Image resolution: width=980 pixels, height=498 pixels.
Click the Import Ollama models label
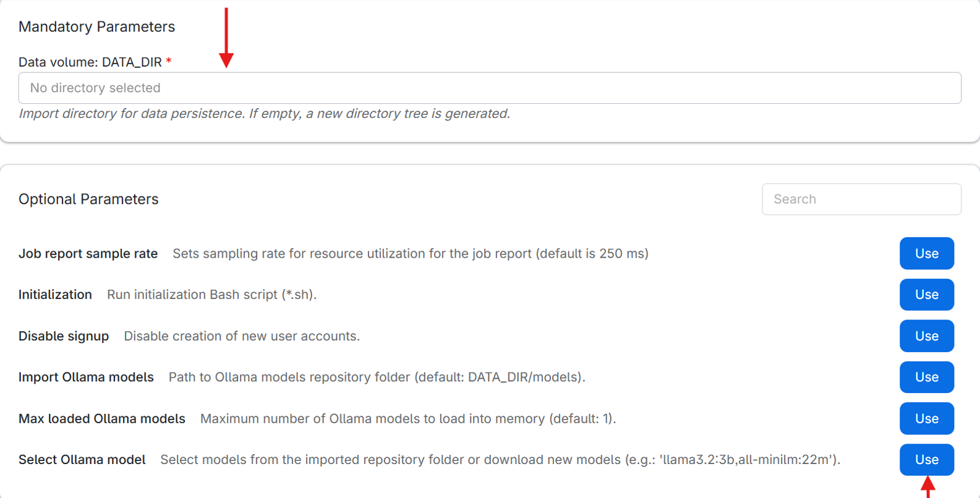click(86, 377)
